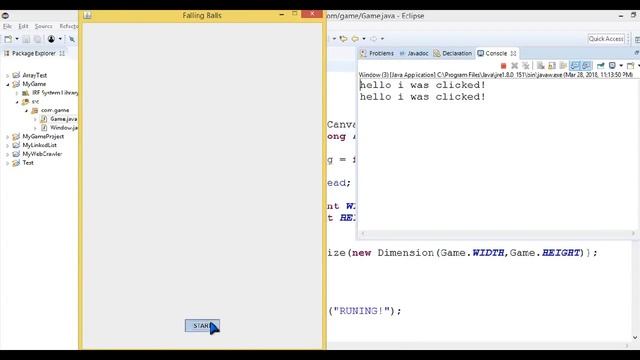Viewport: 640px width, 360px height.
Task: Click the Falling Balls window title icon
Action: coord(87,15)
